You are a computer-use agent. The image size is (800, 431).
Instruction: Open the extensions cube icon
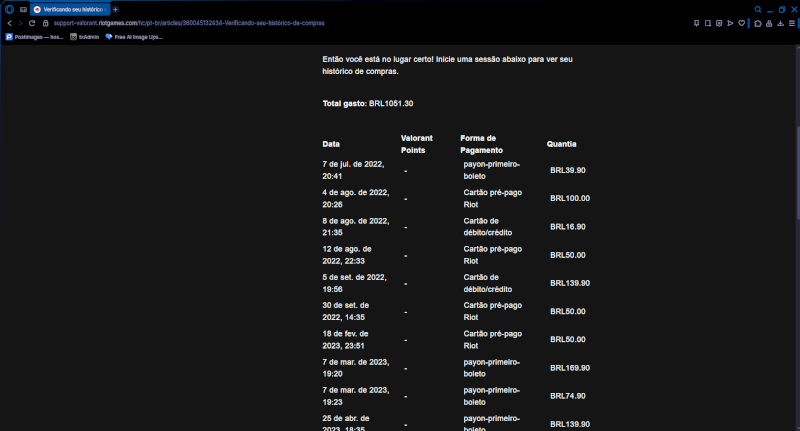coord(758,22)
